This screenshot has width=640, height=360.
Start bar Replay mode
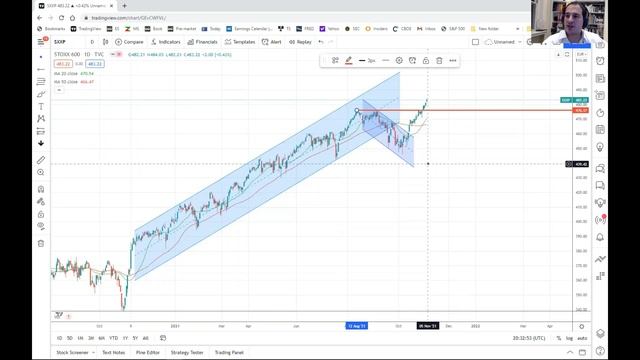300,42
